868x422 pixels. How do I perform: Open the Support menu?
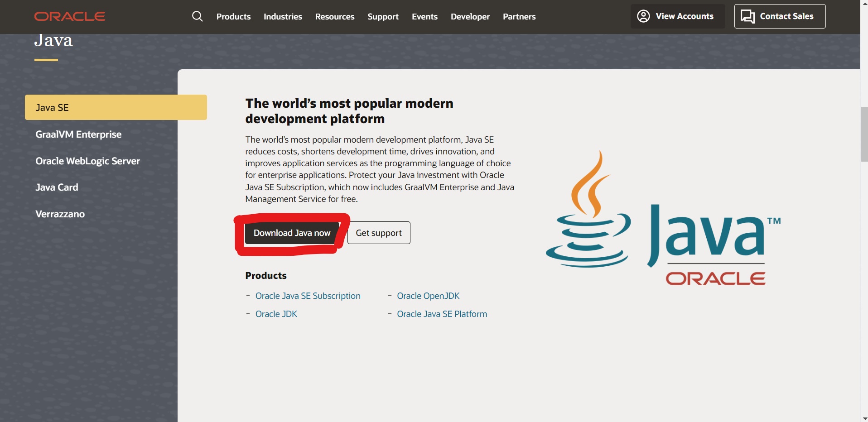point(383,17)
